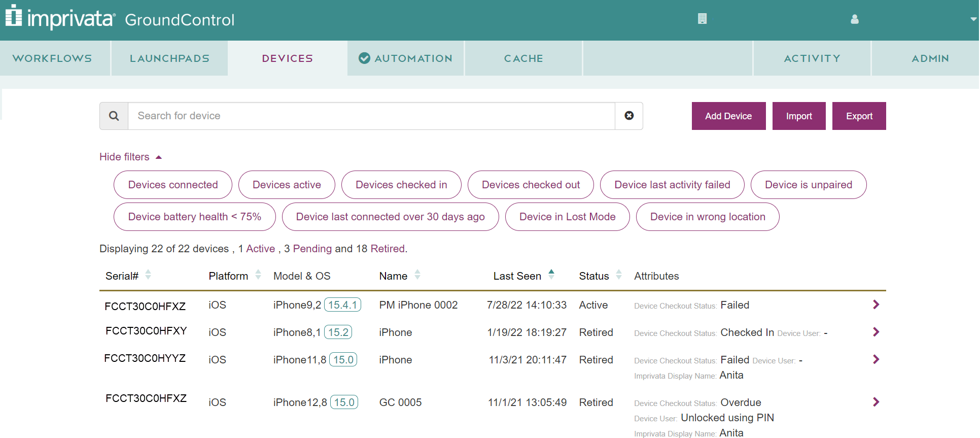The image size is (980, 438).
Task: Toggle the Device is unpaired filter
Action: (x=809, y=185)
